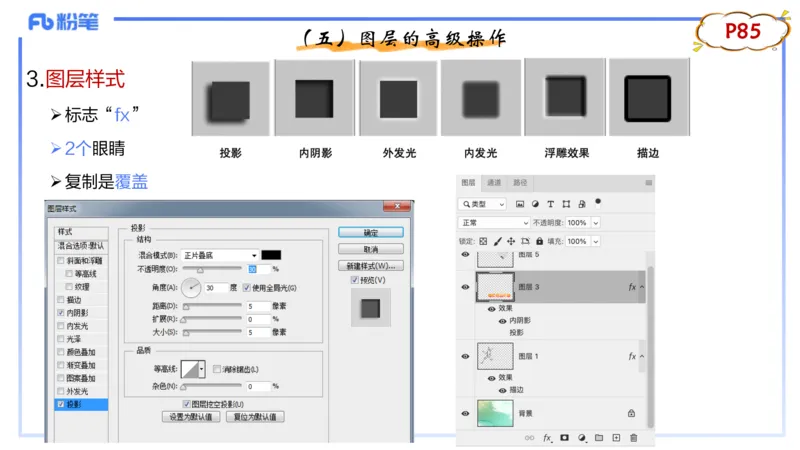This screenshot has height=450, width=800.
Task: Click the add layer style fx icon at panel bottom
Action: (x=547, y=438)
